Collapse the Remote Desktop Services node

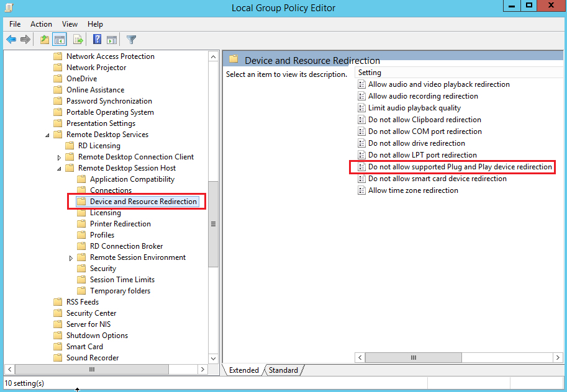point(47,135)
